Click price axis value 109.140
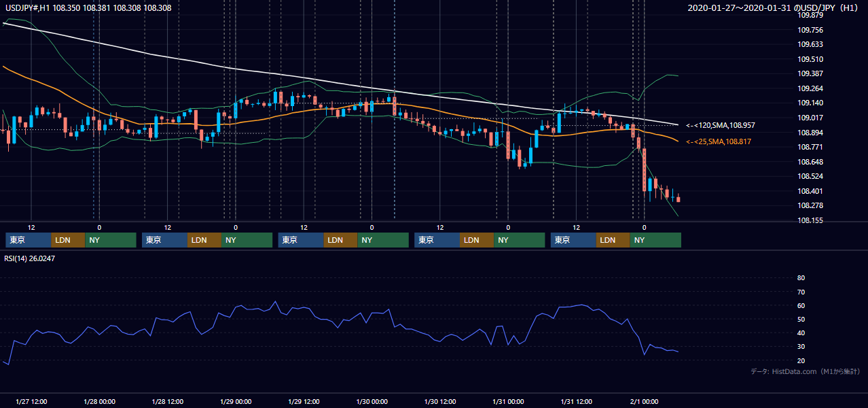Screen dimensions: 868x408 810,103
